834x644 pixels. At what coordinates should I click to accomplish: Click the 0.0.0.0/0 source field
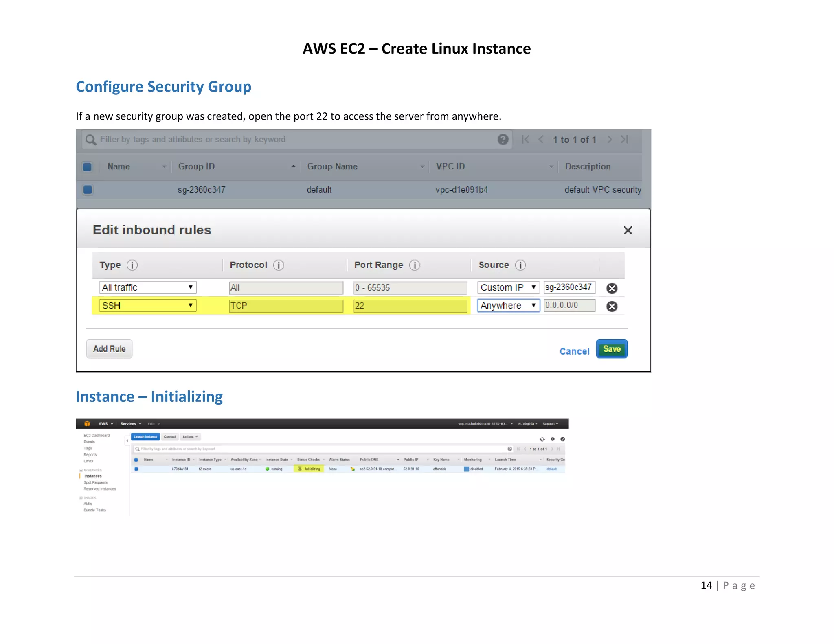pyautogui.click(x=570, y=305)
